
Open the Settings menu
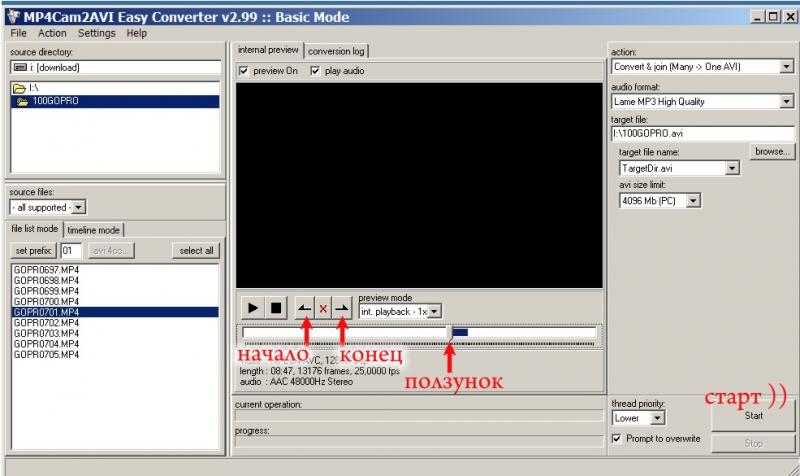pyautogui.click(x=96, y=33)
